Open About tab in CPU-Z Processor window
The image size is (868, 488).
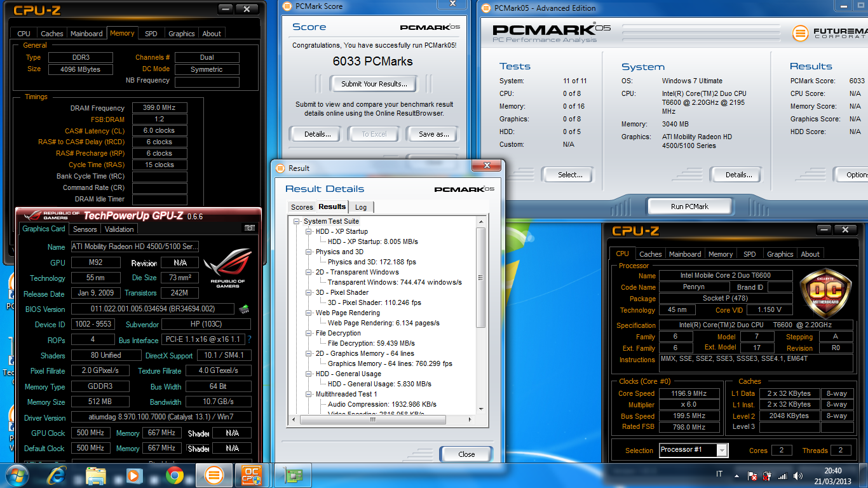810,254
